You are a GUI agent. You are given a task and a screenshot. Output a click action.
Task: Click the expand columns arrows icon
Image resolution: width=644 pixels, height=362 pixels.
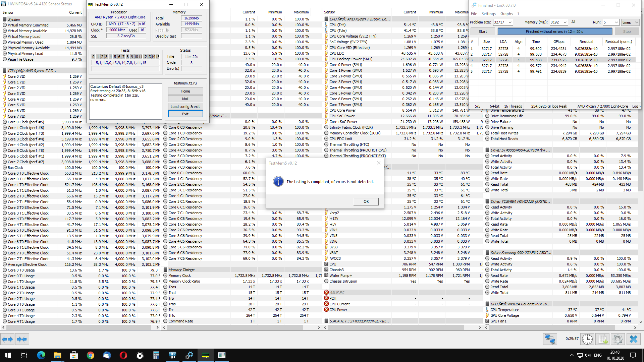pos(7,339)
